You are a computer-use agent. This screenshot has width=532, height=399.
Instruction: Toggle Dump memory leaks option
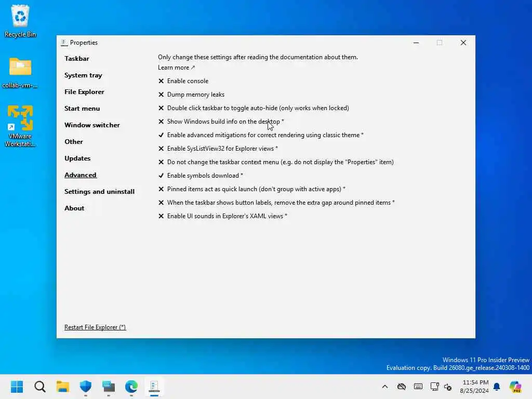tap(191, 95)
